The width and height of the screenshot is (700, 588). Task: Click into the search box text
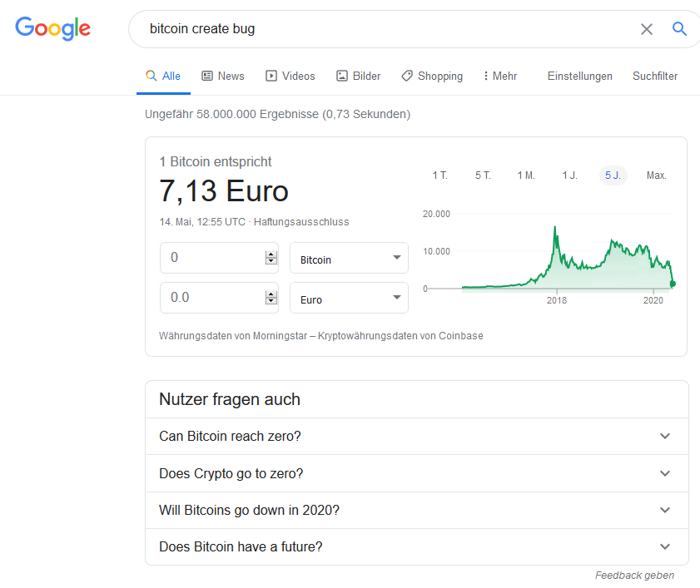[x=202, y=29]
